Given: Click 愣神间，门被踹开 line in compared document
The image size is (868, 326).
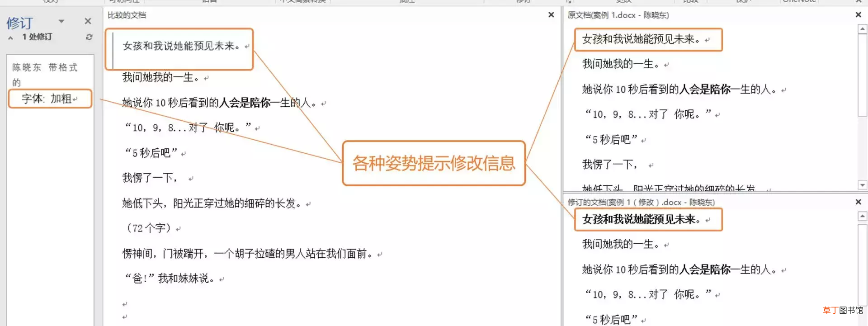Looking at the screenshot, I should [x=248, y=253].
